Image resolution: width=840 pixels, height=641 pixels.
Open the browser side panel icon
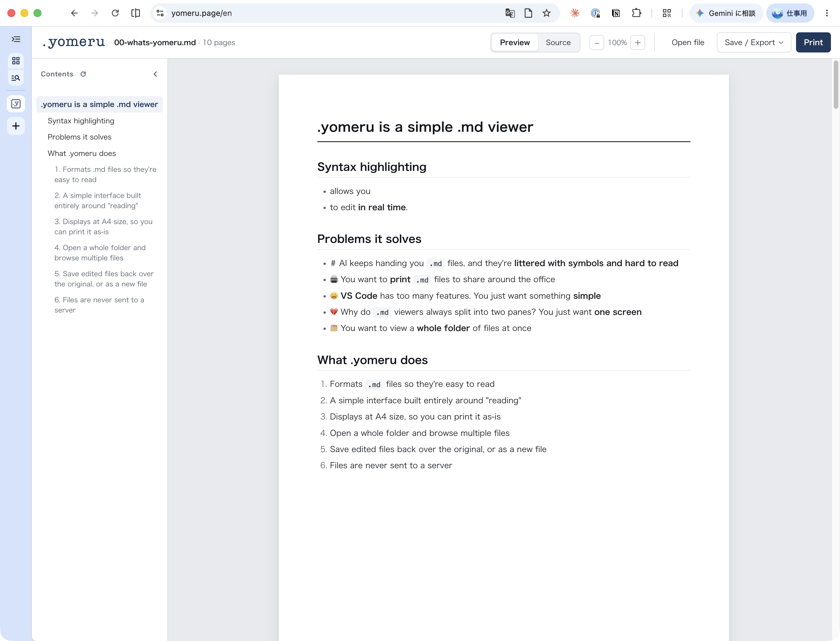point(135,13)
